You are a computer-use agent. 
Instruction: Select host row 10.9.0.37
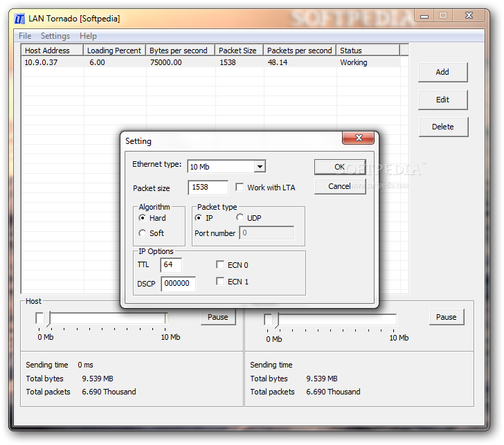(x=211, y=62)
